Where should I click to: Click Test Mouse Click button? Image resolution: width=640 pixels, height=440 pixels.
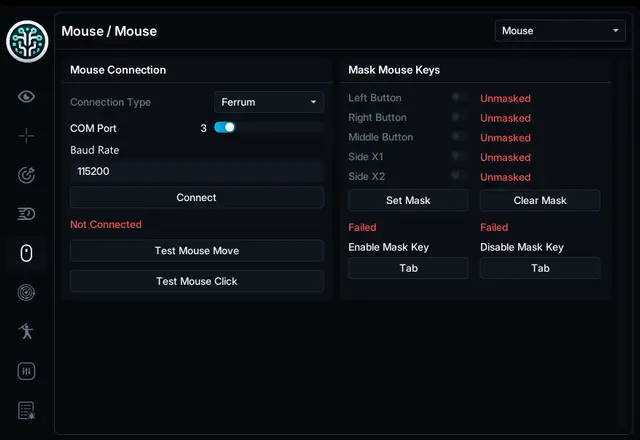(197, 281)
